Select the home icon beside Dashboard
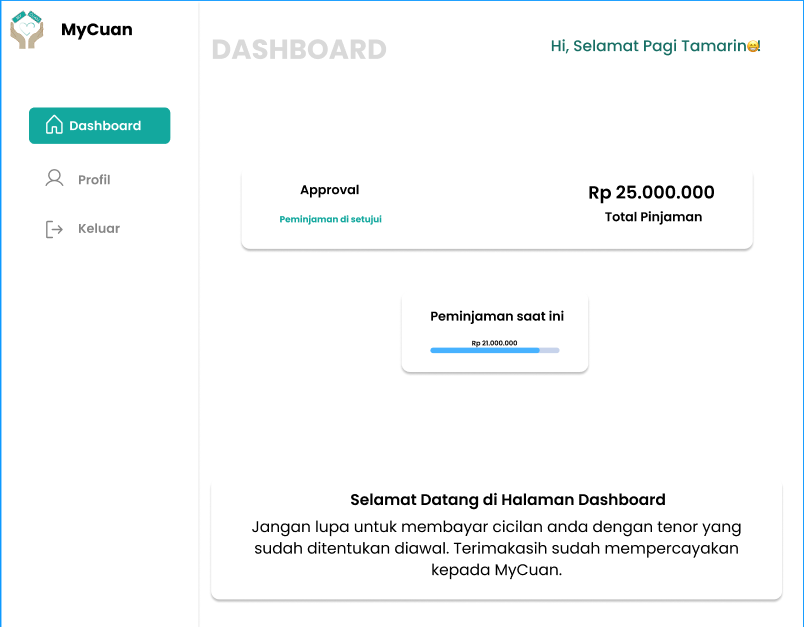The height and width of the screenshot is (627, 804). click(x=52, y=124)
